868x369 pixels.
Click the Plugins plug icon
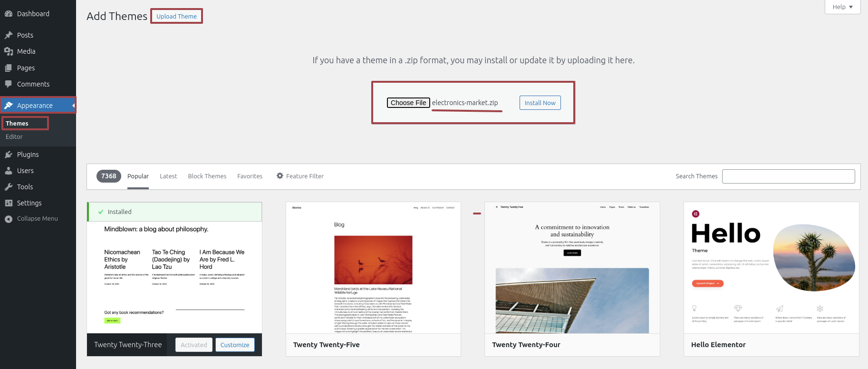point(9,155)
